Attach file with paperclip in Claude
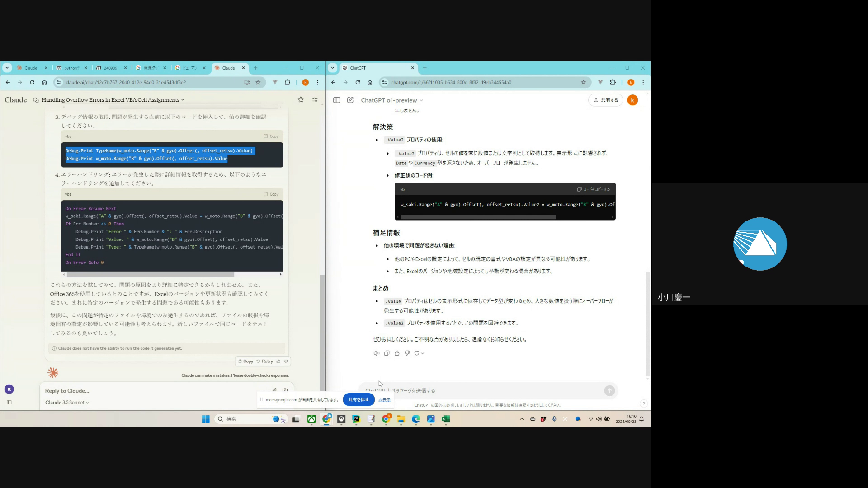868x488 pixels. coord(274,390)
